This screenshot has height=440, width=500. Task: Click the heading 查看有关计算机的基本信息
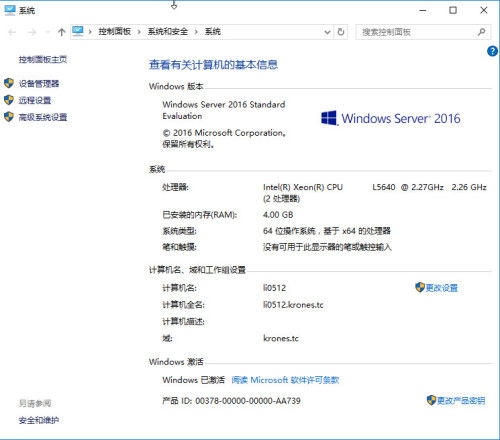[x=213, y=65]
